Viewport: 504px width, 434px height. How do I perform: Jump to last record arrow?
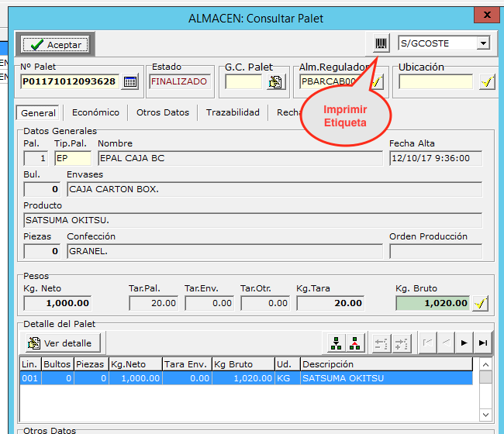click(482, 343)
